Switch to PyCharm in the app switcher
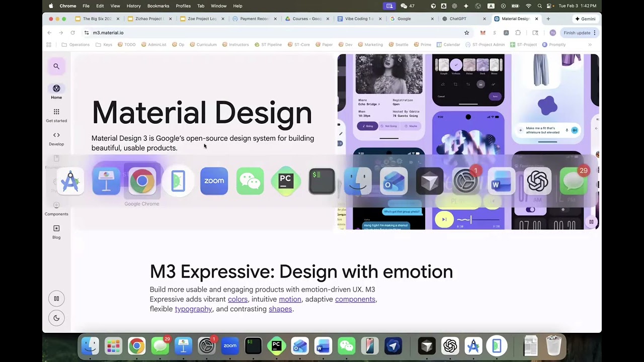The height and width of the screenshot is (362, 644). (286, 181)
